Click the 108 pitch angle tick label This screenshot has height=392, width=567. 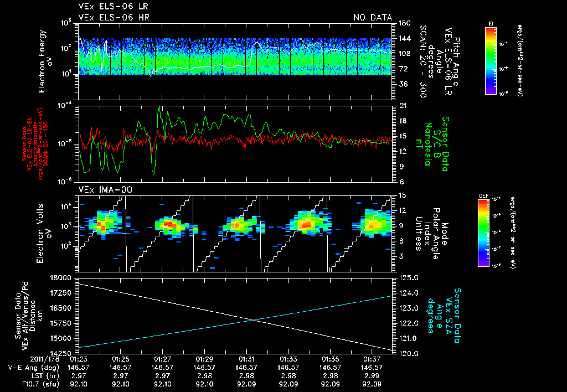point(405,54)
